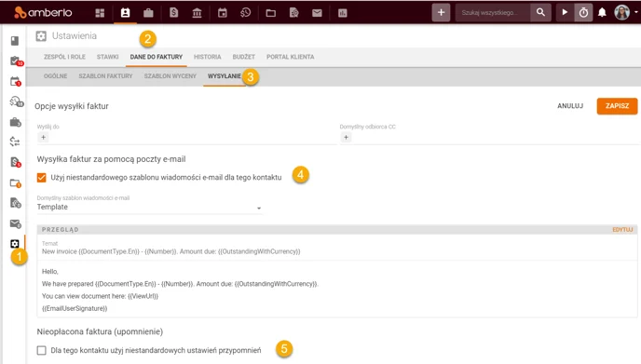Viewport: 641px width, 364px height.
Task: Add recipient with plus under 'Wyślij do'
Action: click(44, 137)
